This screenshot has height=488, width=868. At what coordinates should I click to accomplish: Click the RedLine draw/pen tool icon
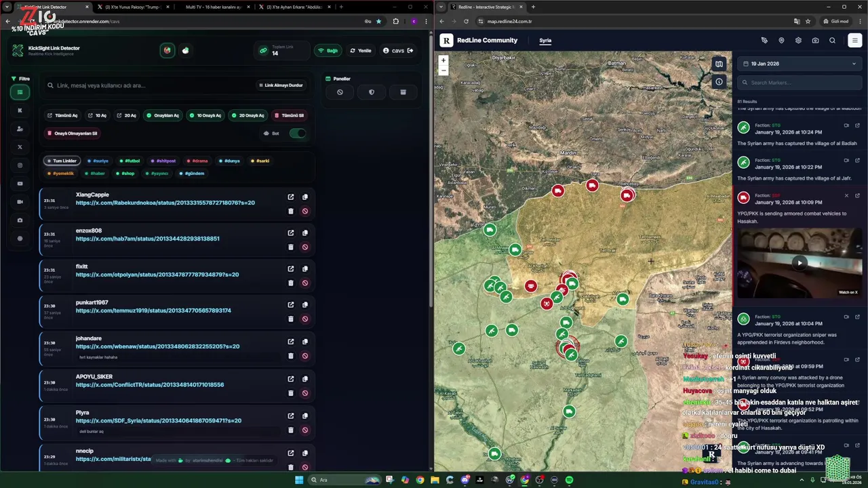764,41
